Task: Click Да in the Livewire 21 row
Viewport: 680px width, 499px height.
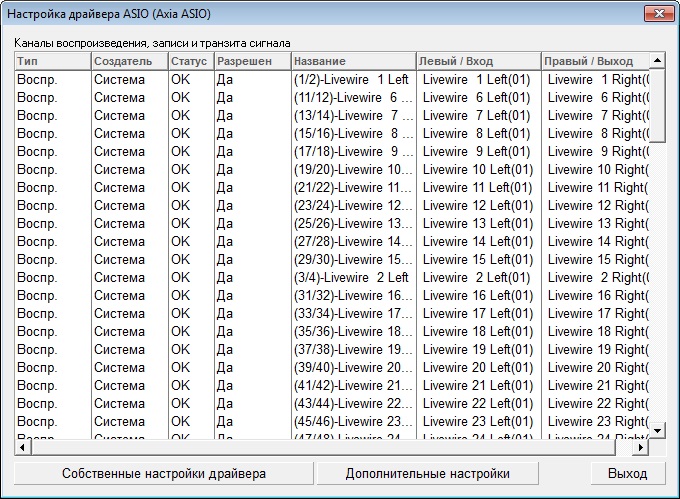Action: coord(225,385)
